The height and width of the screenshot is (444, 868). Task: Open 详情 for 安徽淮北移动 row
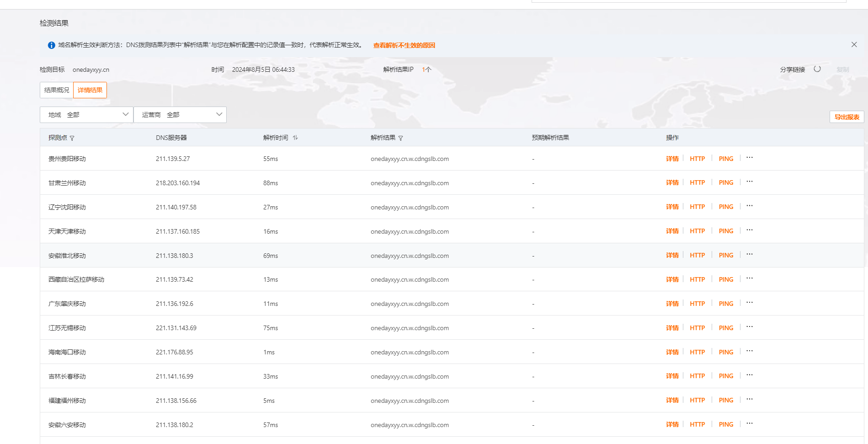pyautogui.click(x=672, y=255)
